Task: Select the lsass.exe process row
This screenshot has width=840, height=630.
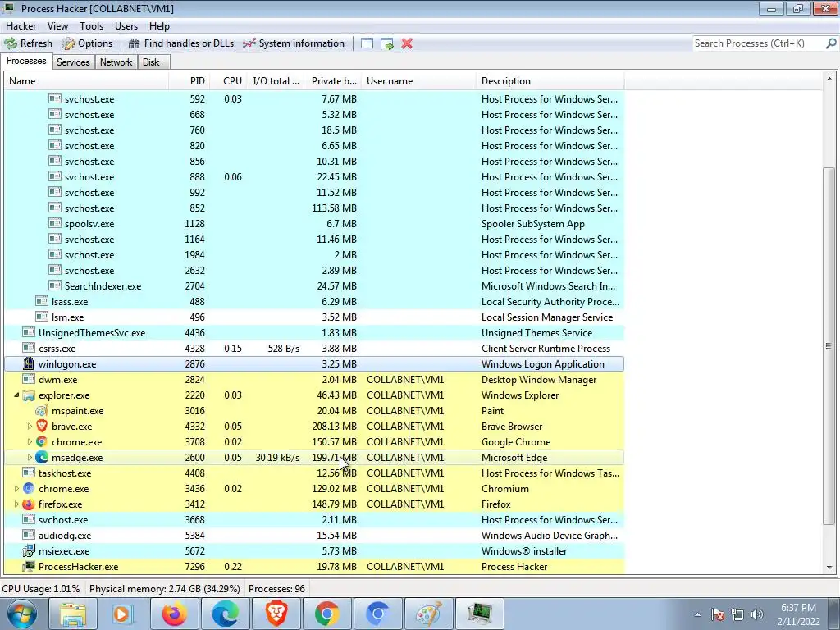Action: pyautogui.click(x=314, y=302)
